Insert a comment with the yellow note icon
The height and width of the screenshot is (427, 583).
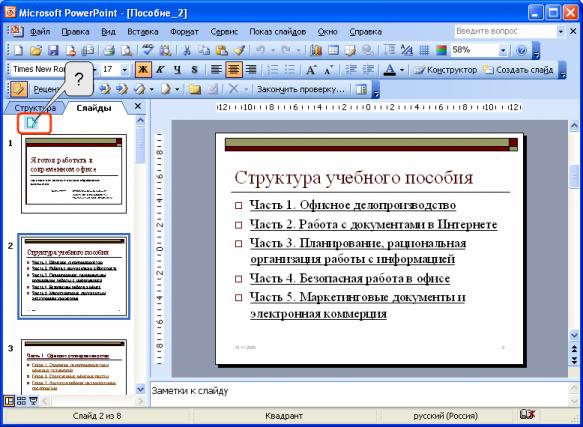194,89
